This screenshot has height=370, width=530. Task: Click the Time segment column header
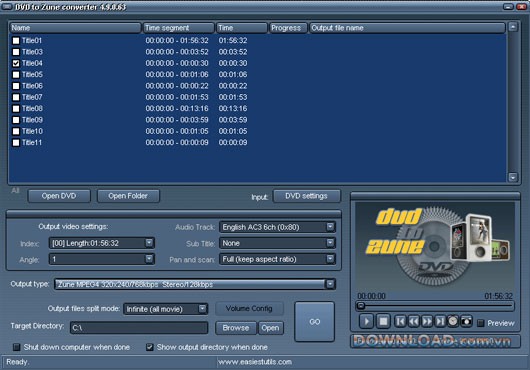[178, 28]
